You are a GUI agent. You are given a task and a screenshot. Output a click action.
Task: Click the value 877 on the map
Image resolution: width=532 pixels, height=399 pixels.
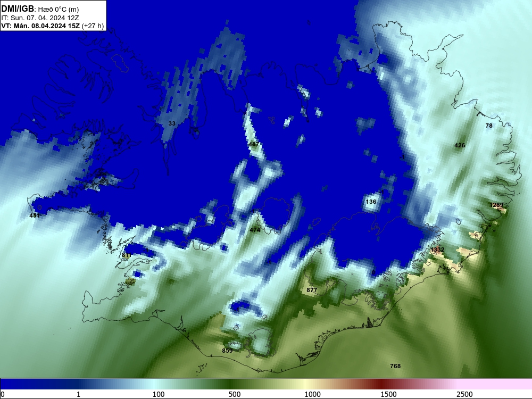pos(312,290)
